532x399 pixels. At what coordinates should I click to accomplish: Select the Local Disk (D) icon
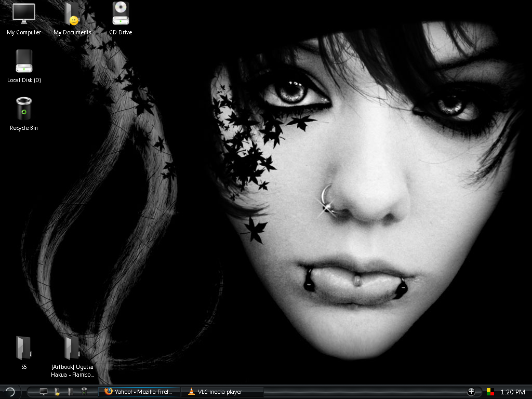click(24, 66)
